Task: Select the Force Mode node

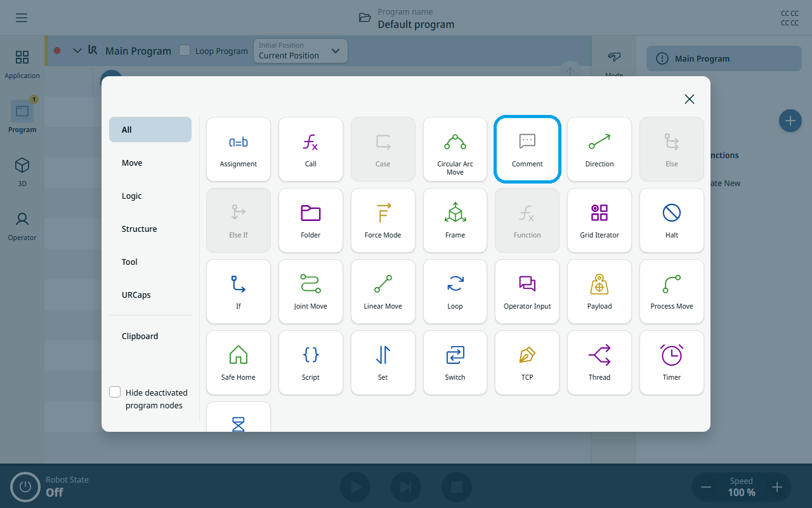Action: [x=383, y=220]
